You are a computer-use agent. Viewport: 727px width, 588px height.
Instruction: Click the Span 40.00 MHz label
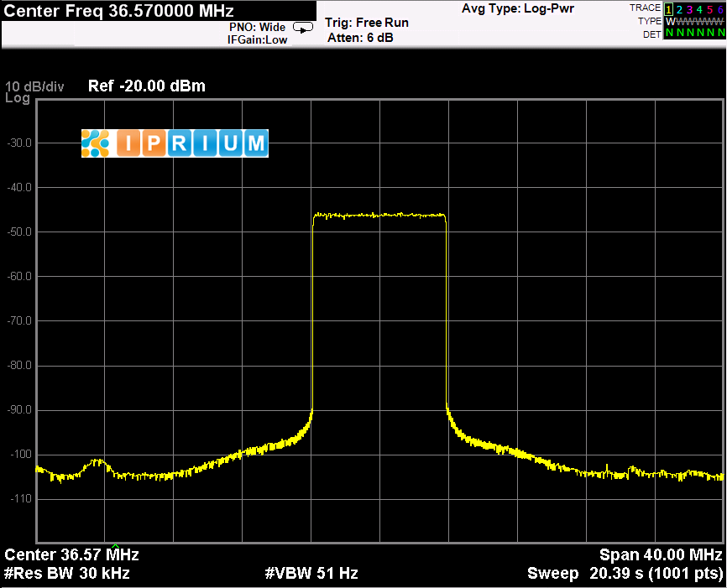click(661, 554)
